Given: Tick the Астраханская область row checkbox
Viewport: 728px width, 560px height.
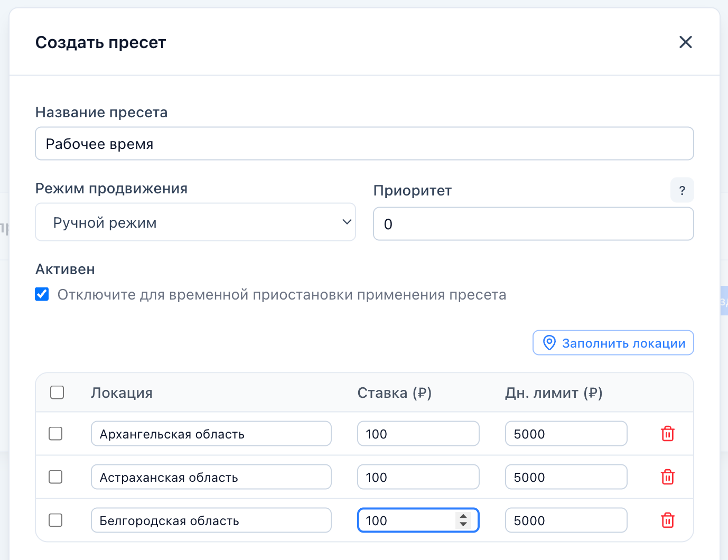Looking at the screenshot, I should tap(55, 477).
